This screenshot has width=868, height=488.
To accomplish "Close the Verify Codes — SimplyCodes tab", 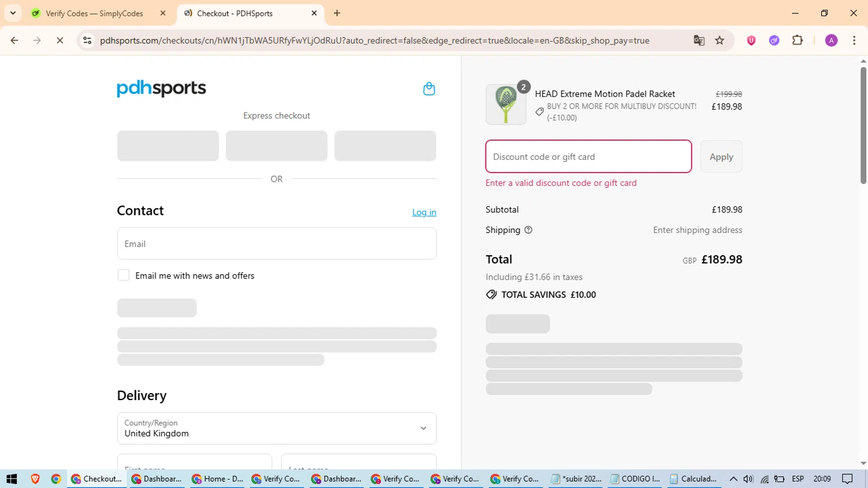I will pos(163,13).
